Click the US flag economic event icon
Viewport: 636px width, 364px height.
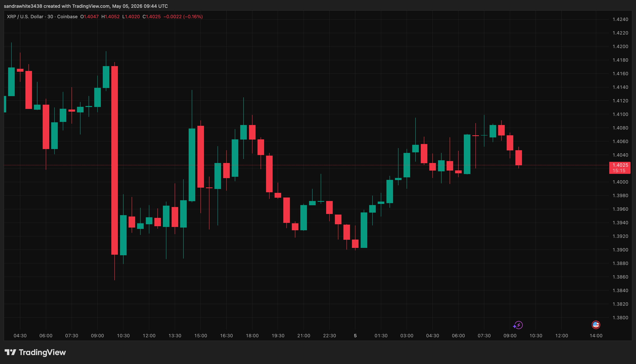point(596,325)
